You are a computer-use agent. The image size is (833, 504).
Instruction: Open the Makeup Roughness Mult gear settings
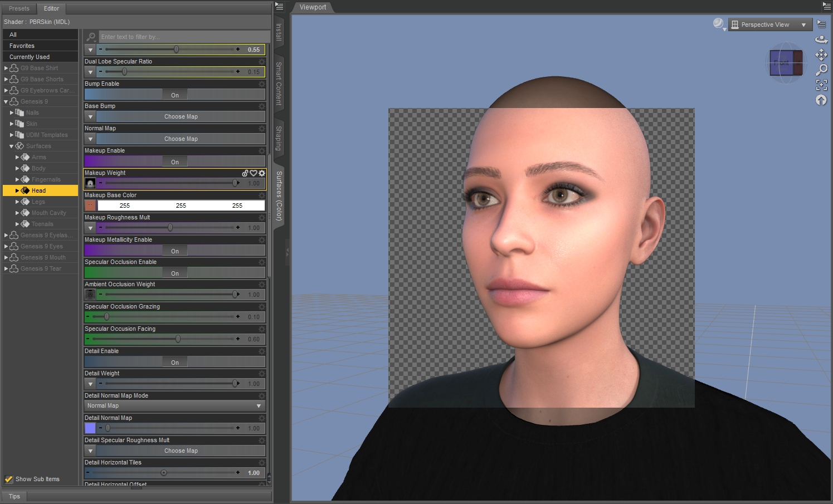pos(262,218)
